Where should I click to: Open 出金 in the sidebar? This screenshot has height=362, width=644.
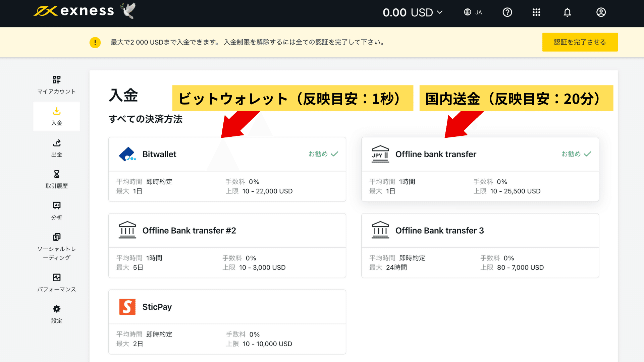tap(57, 148)
